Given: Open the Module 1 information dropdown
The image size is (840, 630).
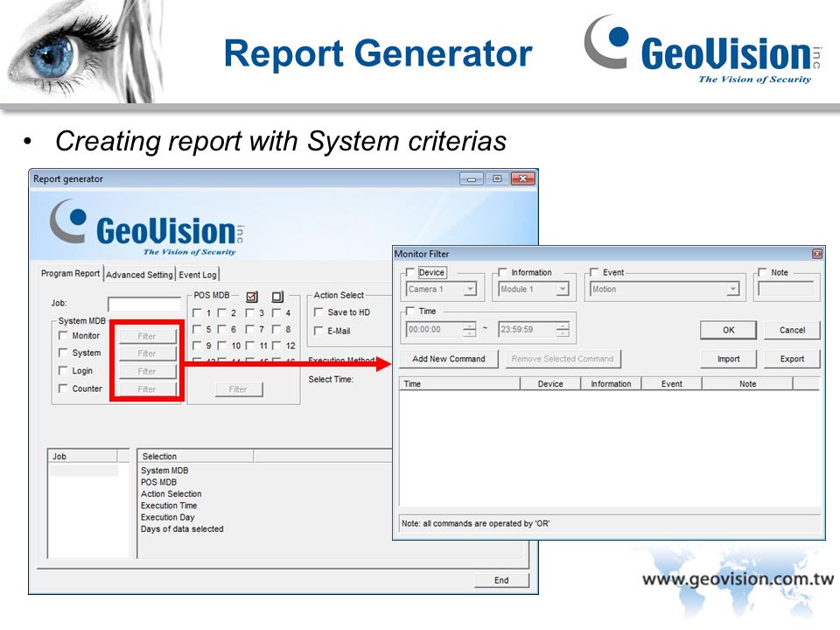Looking at the screenshot, I should [562, 290].
